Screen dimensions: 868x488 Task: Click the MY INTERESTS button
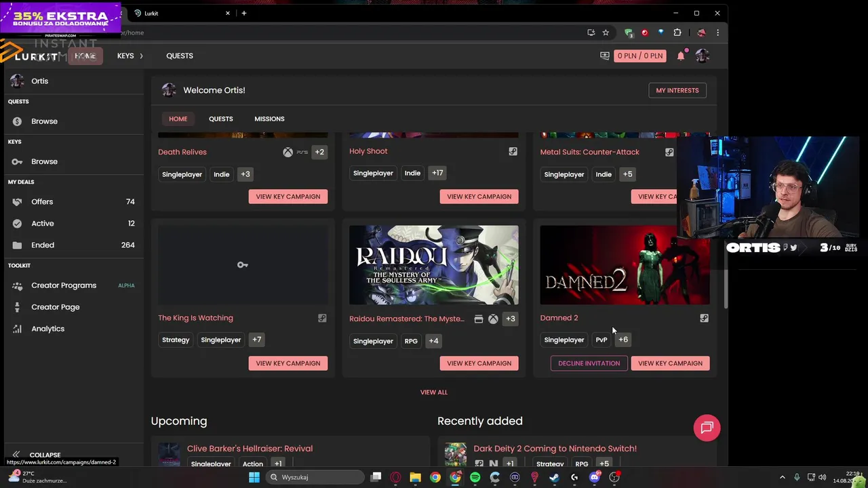click(x=677, y=90)
